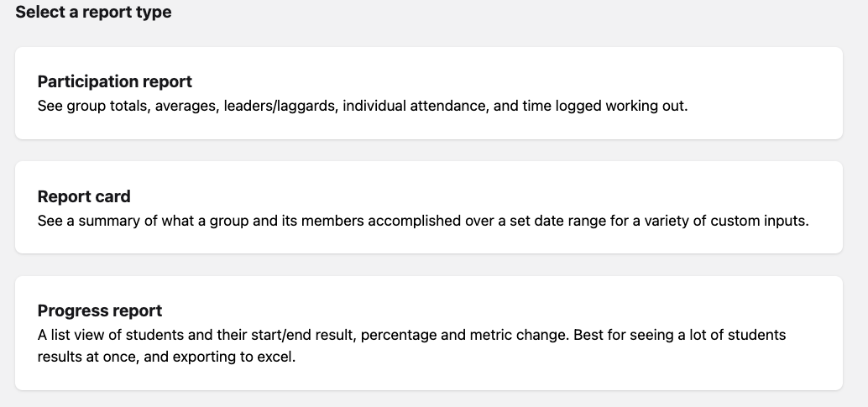
Task: Click "percentage and metric change" text
Action: [463, 335]
